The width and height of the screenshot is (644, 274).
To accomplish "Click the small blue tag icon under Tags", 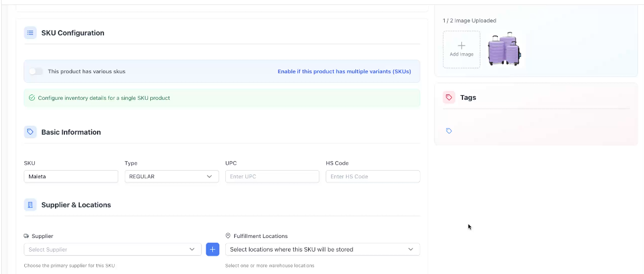I will pos(449,131).
